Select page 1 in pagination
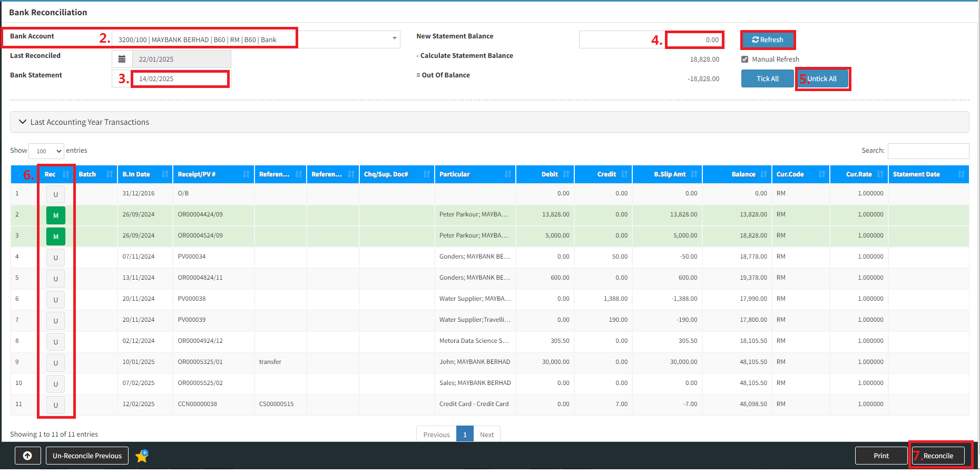This screenshot has width=980, height=474. 465,434
